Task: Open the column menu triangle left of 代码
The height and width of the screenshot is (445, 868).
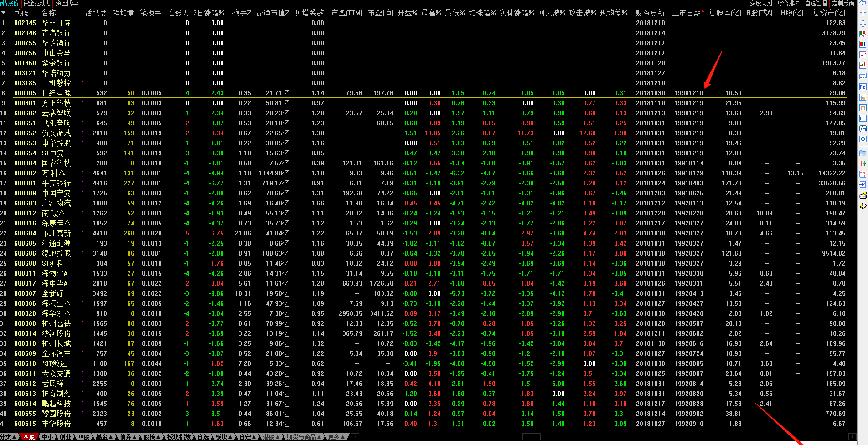Action: coord(3,13)
